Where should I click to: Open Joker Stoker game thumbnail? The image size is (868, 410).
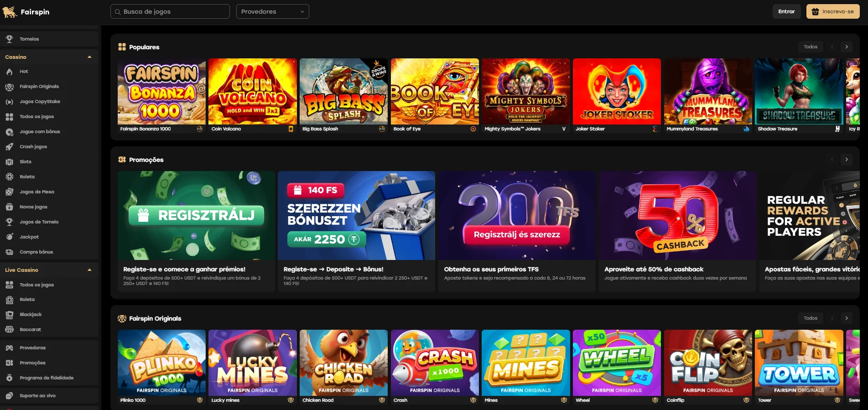pos(617,92)
